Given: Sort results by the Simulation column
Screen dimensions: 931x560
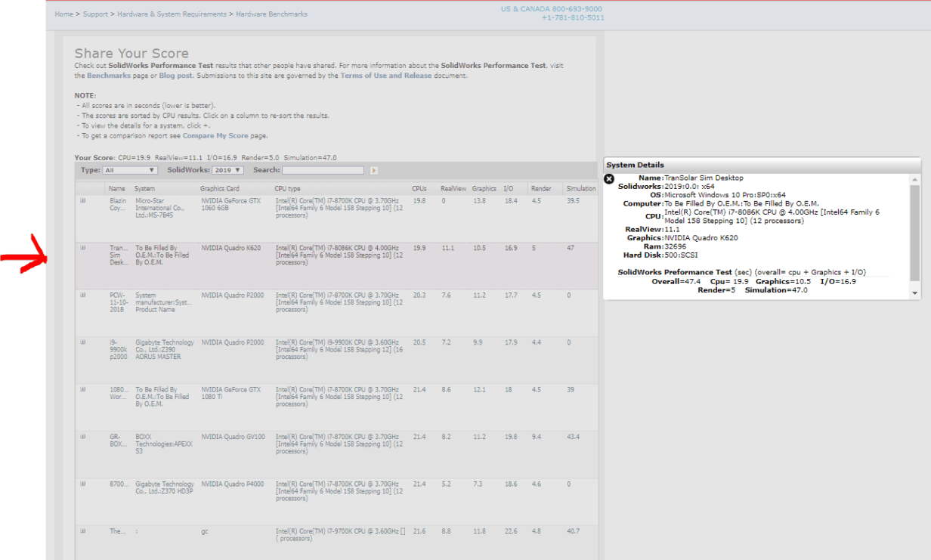Looking at the screenshot, I should point(581,189).
